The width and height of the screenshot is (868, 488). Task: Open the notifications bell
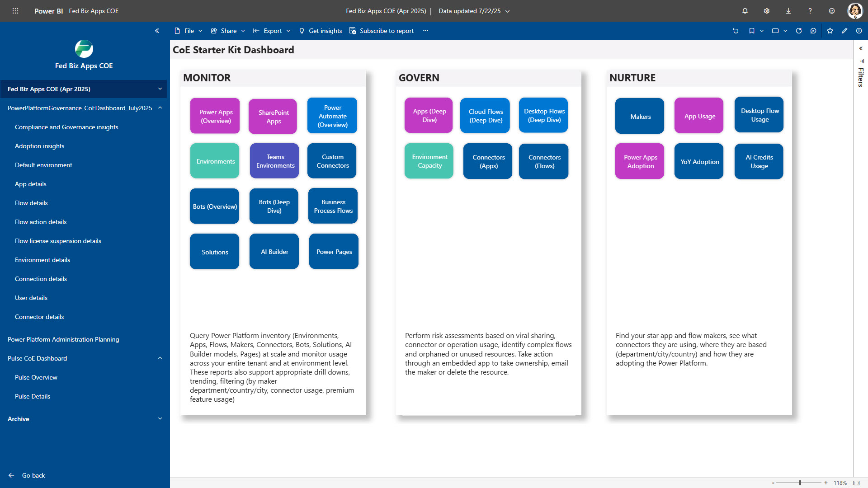(x=745, y=11)
